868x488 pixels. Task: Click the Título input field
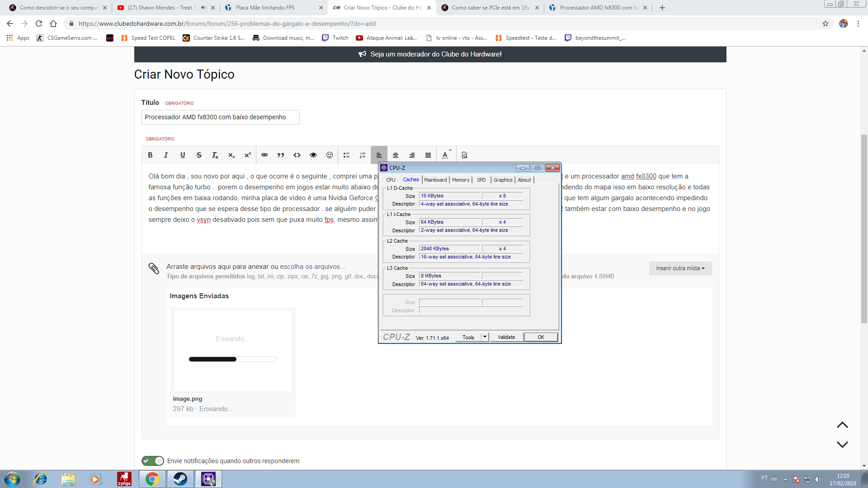(220, 117)
